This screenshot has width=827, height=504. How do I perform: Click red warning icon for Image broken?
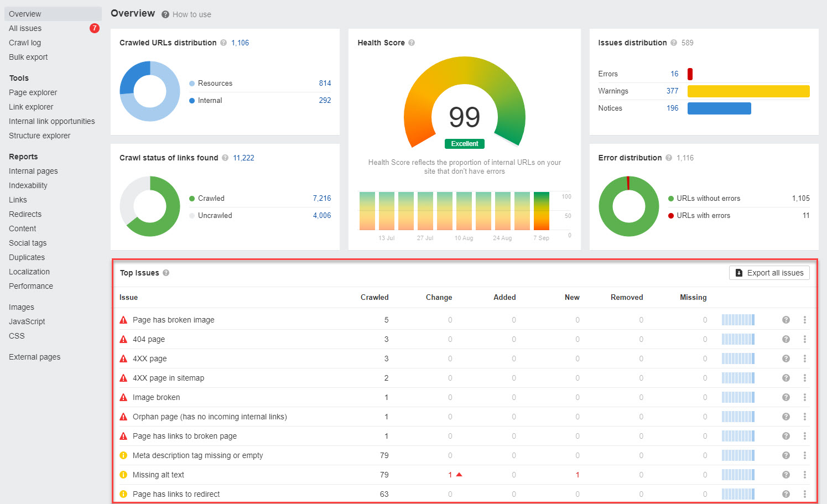(123, 397)
